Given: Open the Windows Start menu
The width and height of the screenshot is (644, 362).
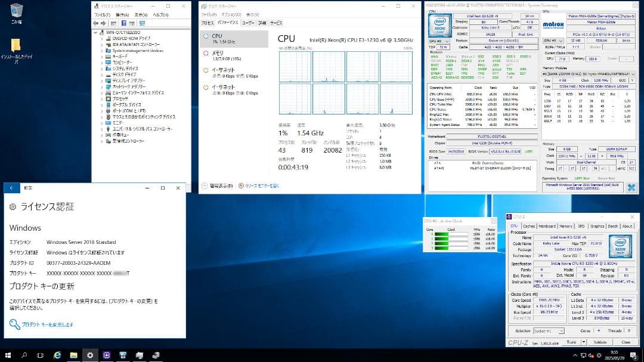Looking at the screenshot, I should (7, 355).
